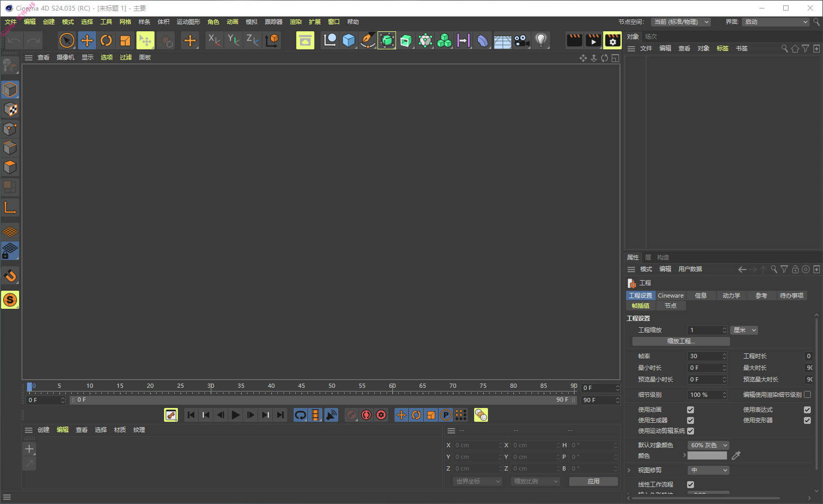Image resolution: width=823 pixels, height=504 pixels.
Task: Select the Live Selection tool
Action: pyautogui.click(x=67, y=40)
